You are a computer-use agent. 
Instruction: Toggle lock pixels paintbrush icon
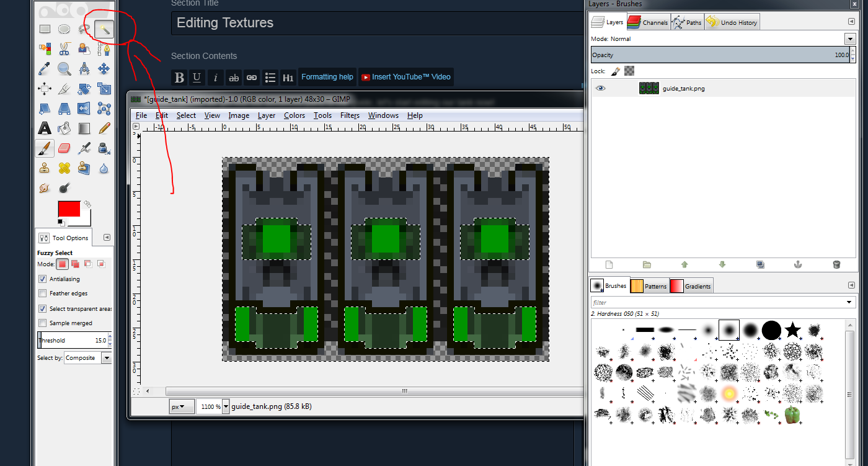(616, 71)
